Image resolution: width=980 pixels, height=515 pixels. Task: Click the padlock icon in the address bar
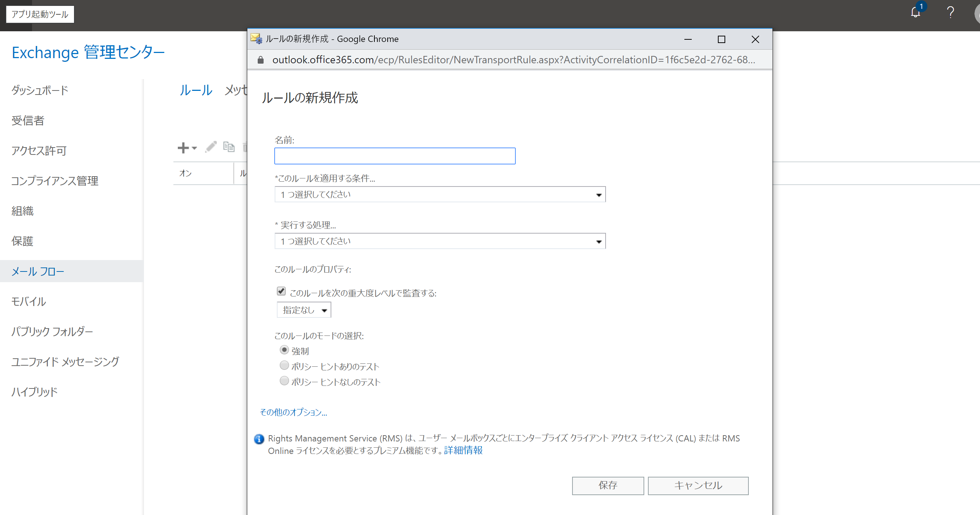point(261,60)
